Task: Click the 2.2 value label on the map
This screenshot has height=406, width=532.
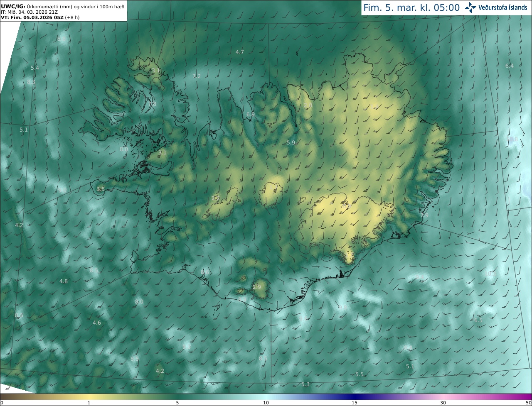Action: pos(215,198)
